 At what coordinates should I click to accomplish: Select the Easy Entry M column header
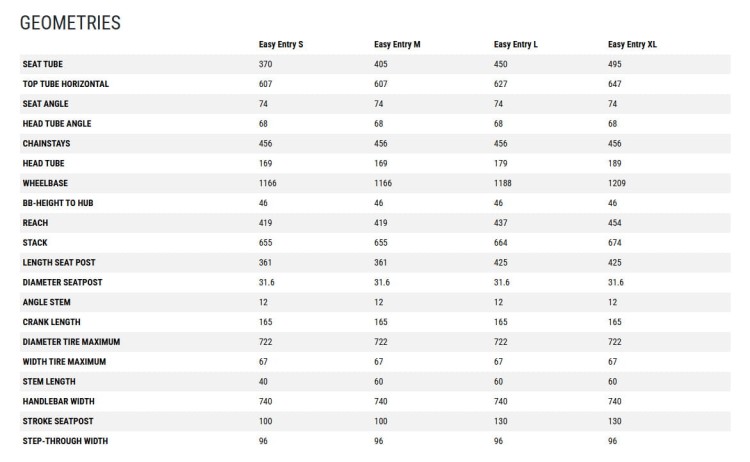tap(397, 44)
